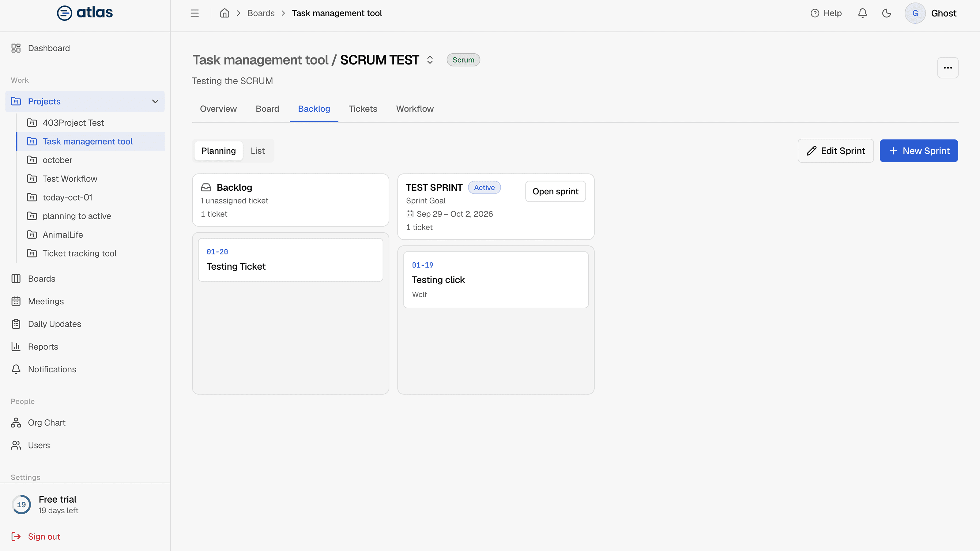Select the Planning view toggle

tap(218, 151)
